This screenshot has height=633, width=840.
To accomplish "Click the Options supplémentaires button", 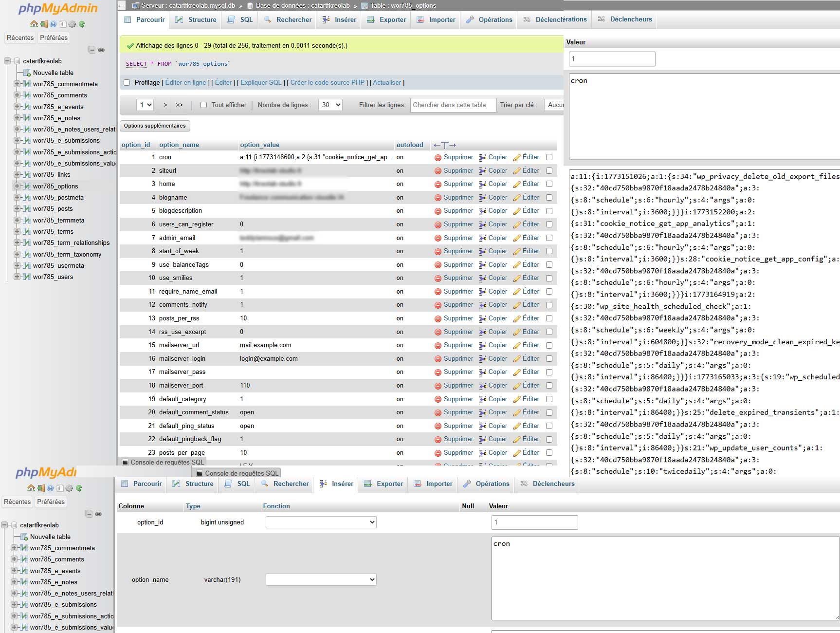I will pos(155,126).
